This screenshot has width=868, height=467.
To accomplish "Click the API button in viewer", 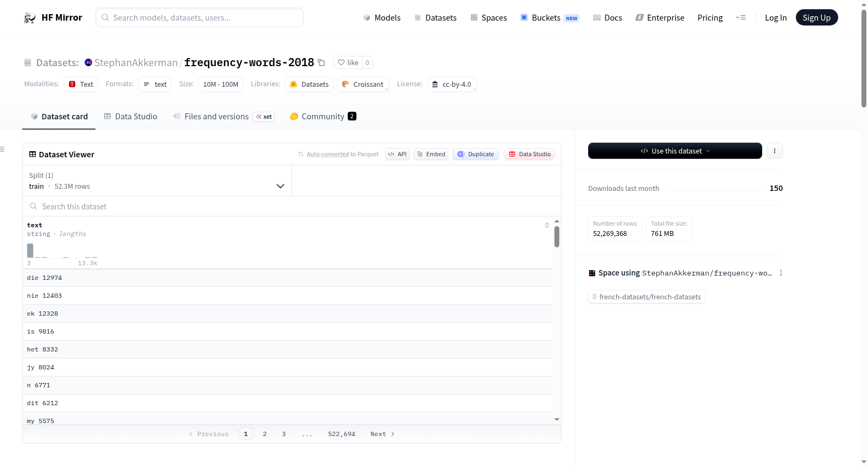I will 397,154.
